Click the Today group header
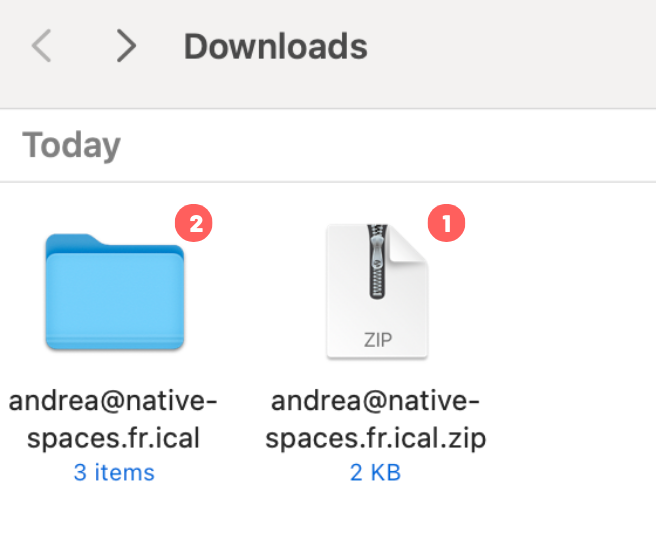 tap(71, 146)
